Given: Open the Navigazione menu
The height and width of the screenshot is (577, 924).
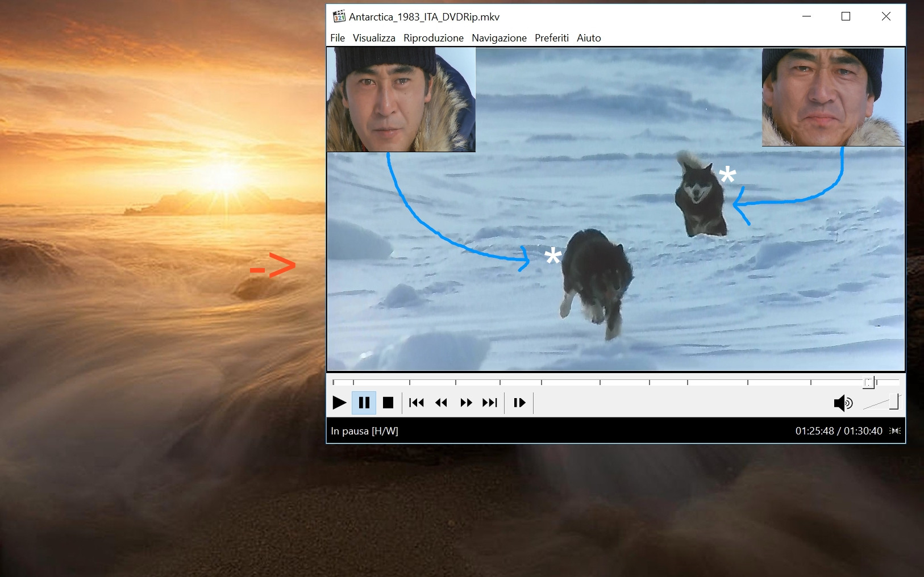Looking at the screenshot, I should pos(499,38).
